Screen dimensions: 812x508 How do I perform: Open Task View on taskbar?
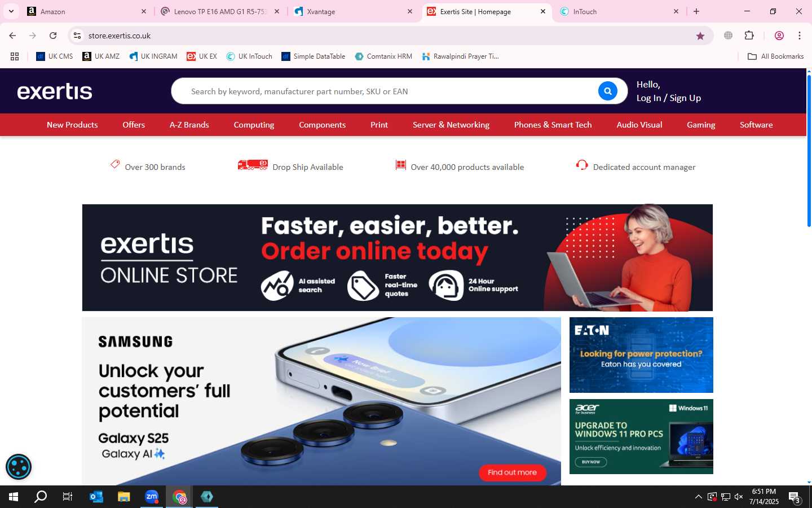[68, 497]
